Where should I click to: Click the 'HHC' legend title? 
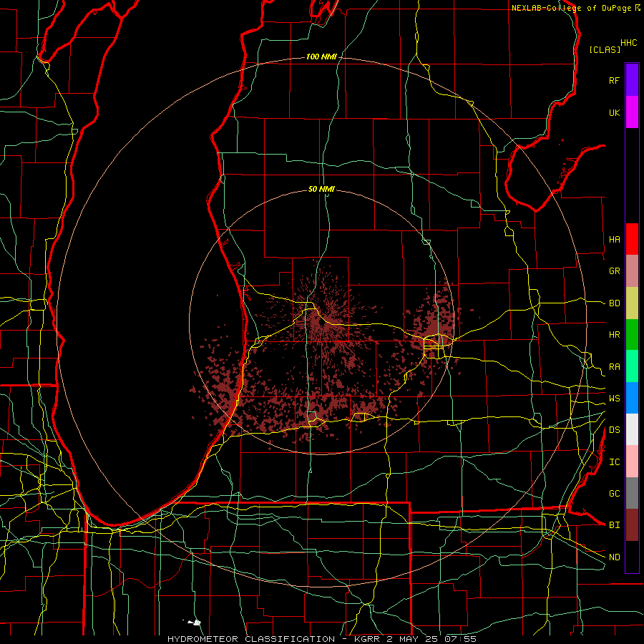tap(629, 43)
